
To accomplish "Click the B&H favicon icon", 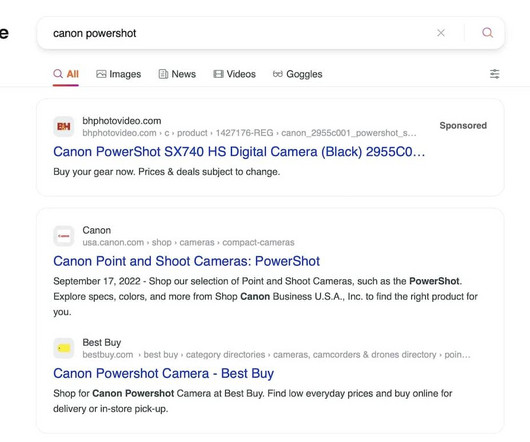I will (x=64, y=127).
